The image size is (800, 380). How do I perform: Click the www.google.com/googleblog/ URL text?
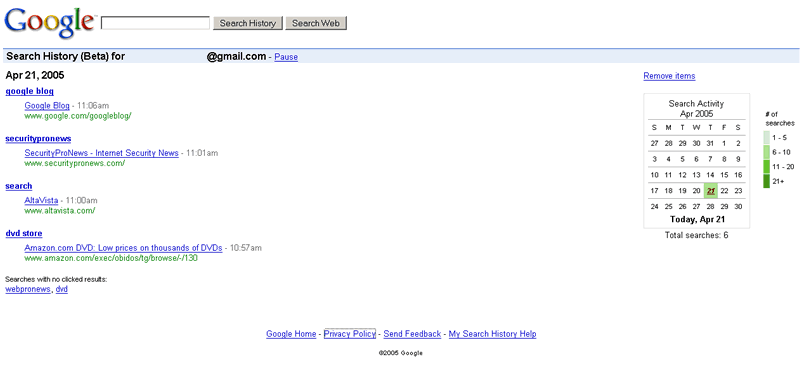pyautogui.click(x=78, y=116)
